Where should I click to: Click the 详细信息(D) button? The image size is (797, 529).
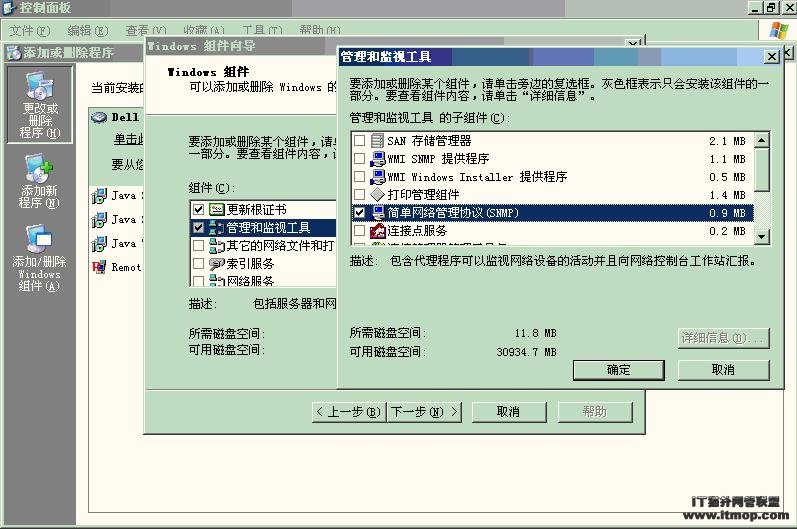tap(723, 338)
